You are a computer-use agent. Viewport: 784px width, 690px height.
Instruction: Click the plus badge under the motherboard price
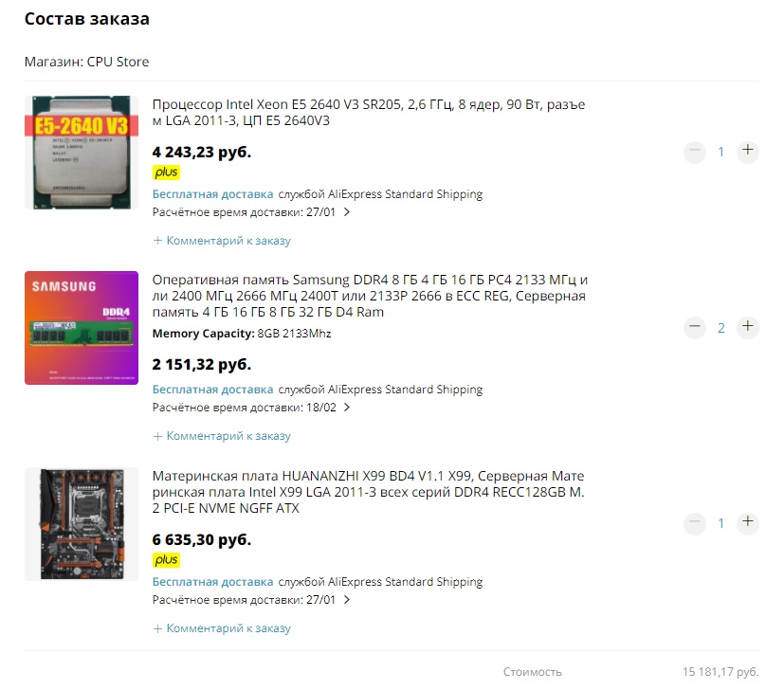click(x=166, y=560)
